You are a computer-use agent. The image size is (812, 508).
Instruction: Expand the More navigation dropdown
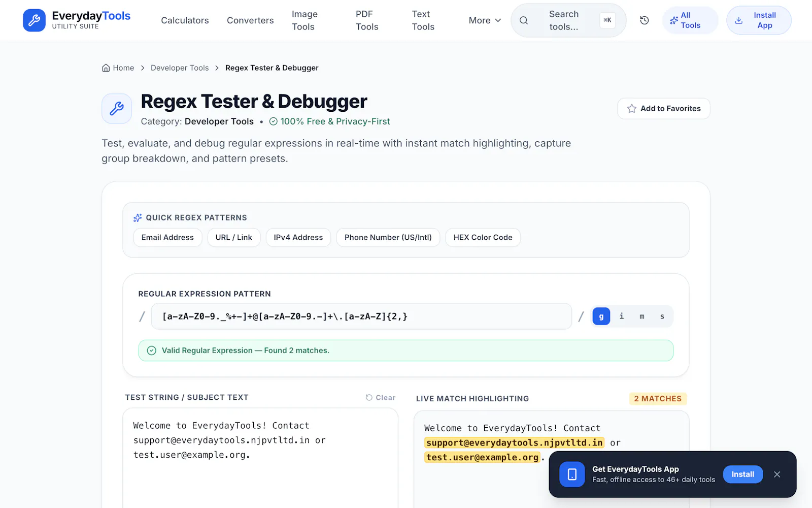[485, 20]
